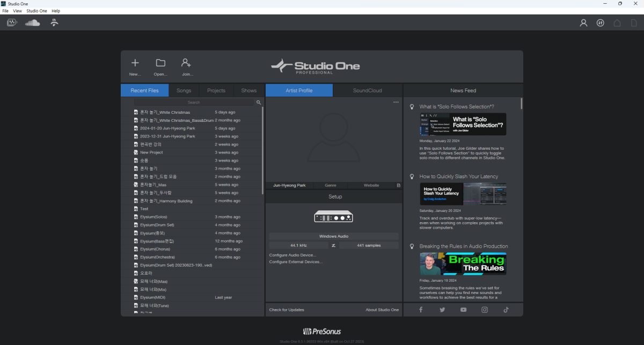Select the Recent Files tab
Image resolution: width=644 pixels, height=345 pixels.
[x=144, y=91]
